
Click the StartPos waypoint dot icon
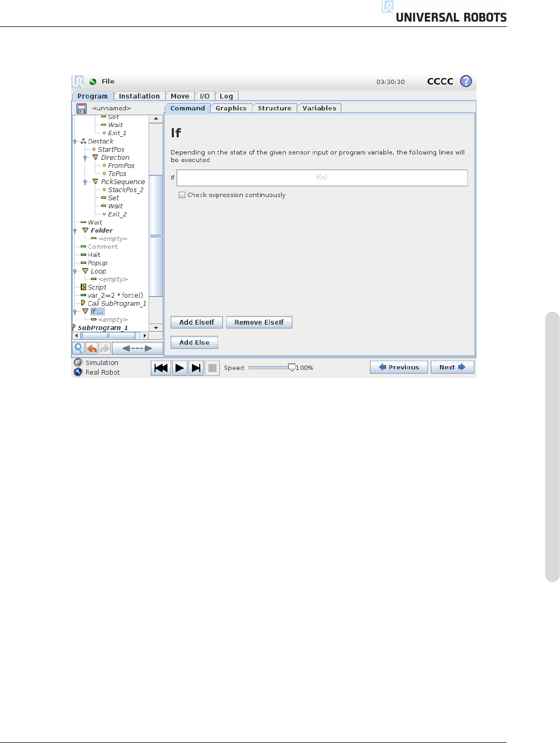pyautogui.click(x=94, y=149)
